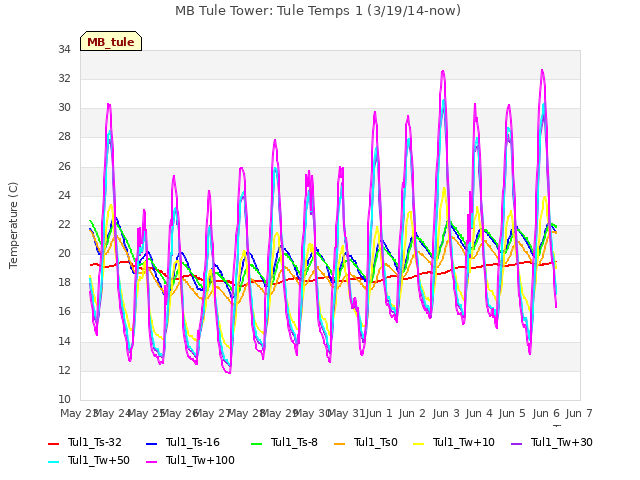Click the y-axis tick value 32
640x480 pixels.
tap(64, 79)
